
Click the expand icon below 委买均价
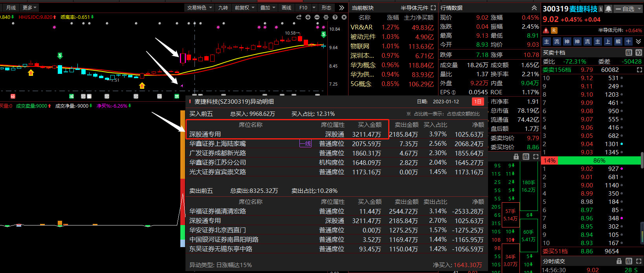coord(536,157)
